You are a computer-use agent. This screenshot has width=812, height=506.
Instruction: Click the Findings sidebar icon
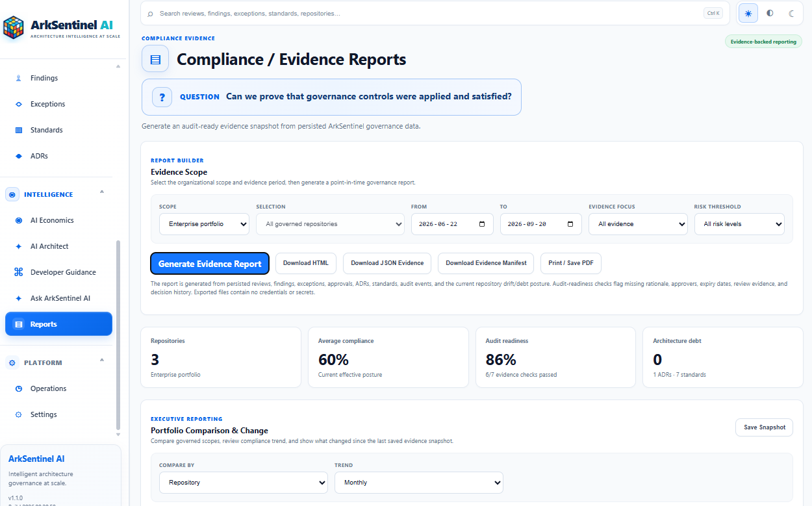(18, 78)
